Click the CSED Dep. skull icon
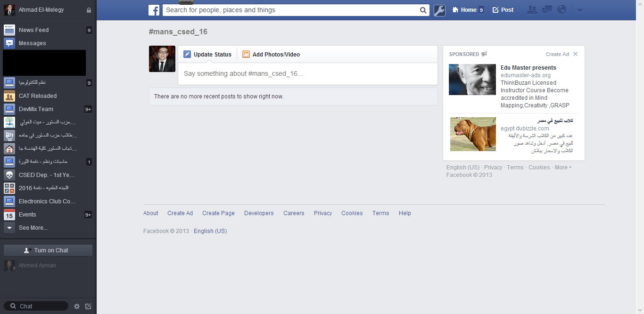The height and width of the screenshot is (314, 644). click(9, 175)
